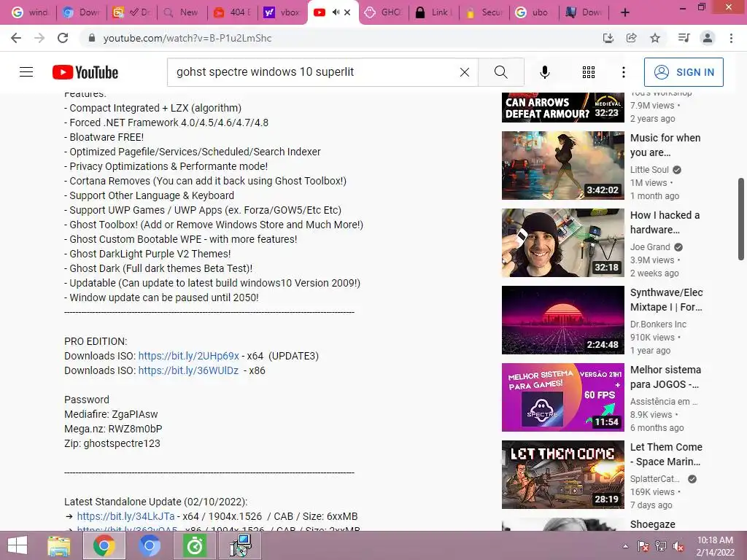Click the install app icon in address bar
This screenshot has height=560, width=747.
pyautogui.click(x=608, y=38)
